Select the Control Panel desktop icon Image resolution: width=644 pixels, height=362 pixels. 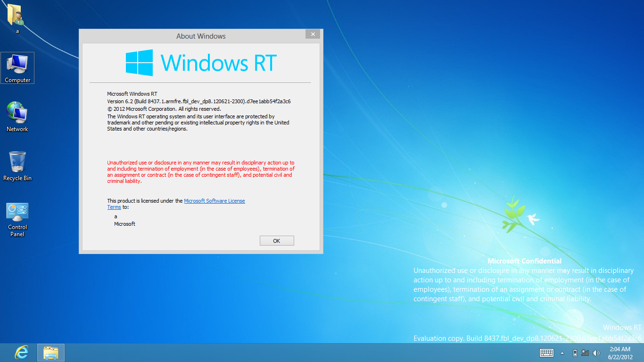pos(17,220)
